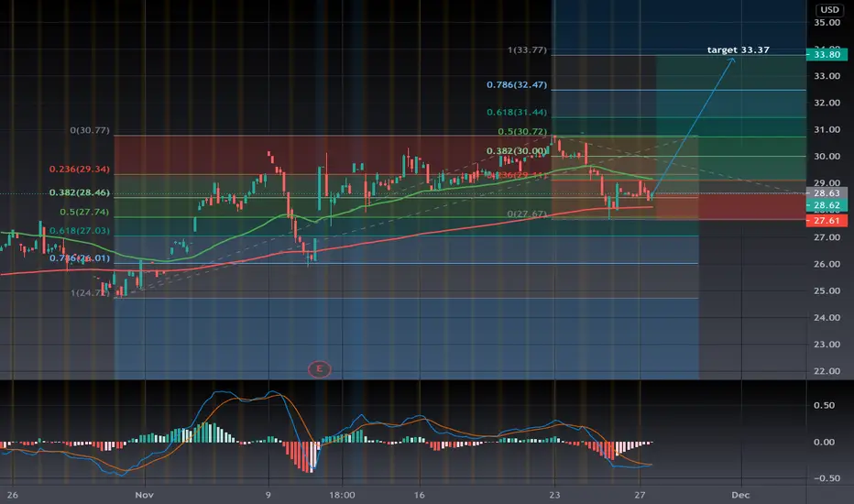Click the Nov date on time axis
This screenshot has height=504, width=854.
point(145,495)
